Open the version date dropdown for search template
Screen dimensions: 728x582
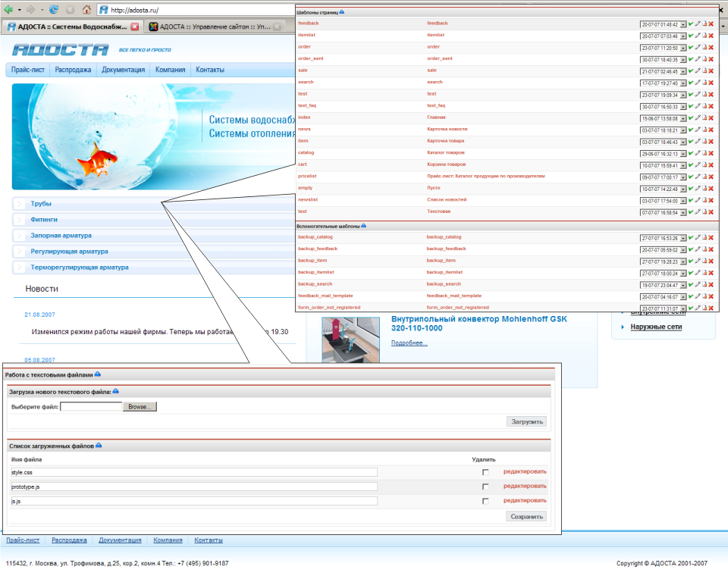tap(683, 83)
